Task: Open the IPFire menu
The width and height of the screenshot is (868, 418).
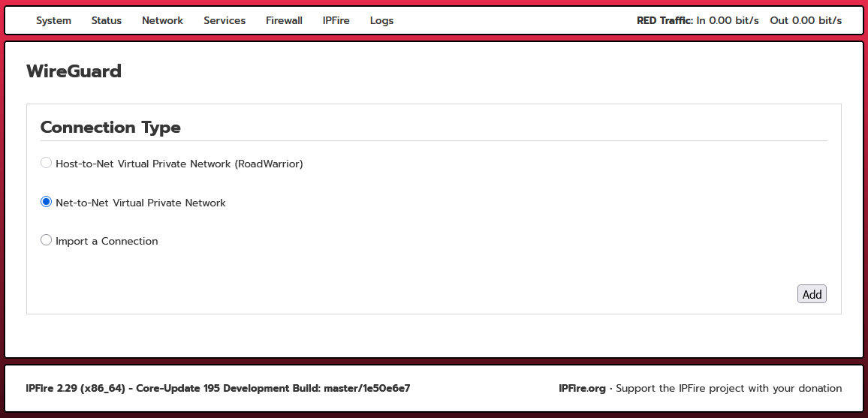Action: 336,20
